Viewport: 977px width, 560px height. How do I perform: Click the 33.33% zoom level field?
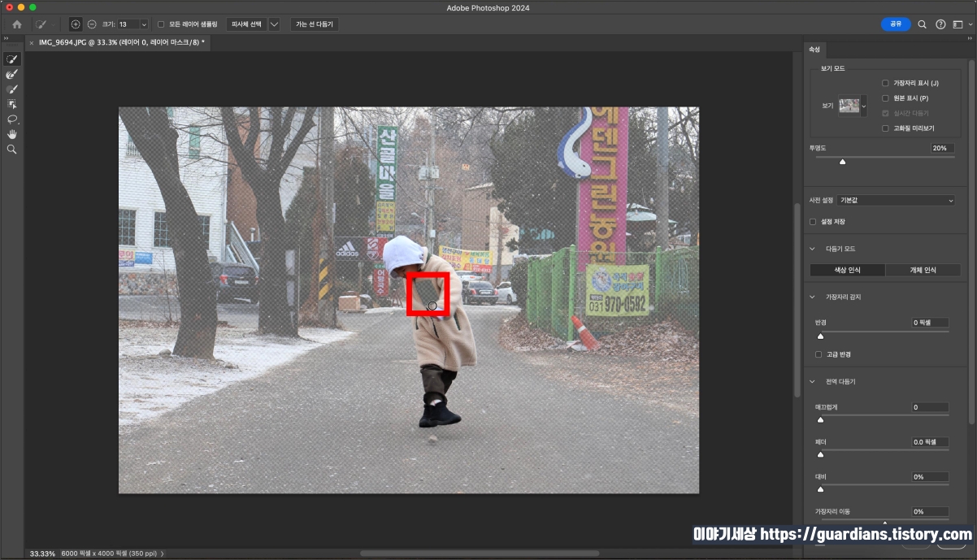tap(42, 553)
